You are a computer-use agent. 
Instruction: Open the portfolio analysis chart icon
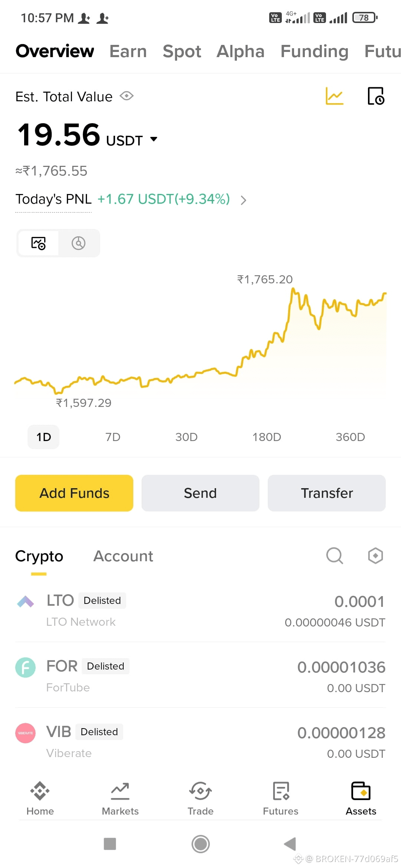click(x=334, y=96)
